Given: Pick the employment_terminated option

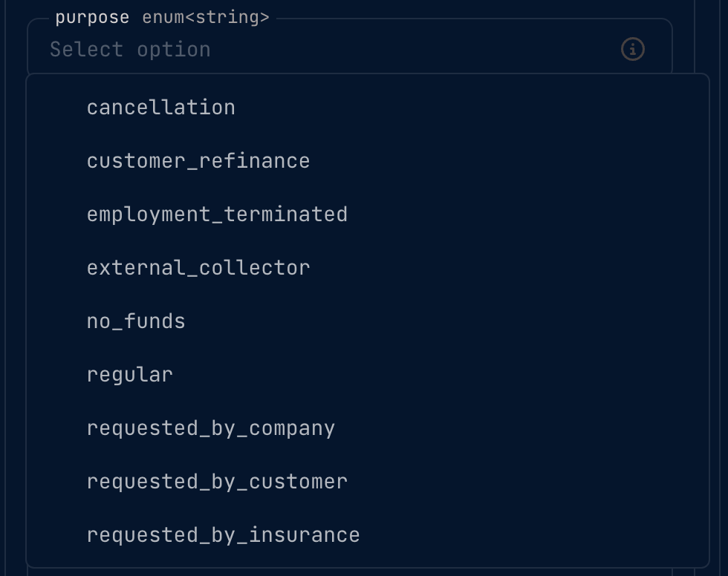Looking at the screenshot, I should coord(217,215).
